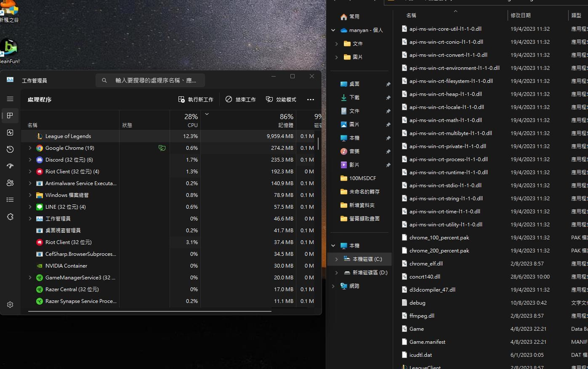
Task: Expand the 網路 node in navigation pane
Action: point(333,286)
